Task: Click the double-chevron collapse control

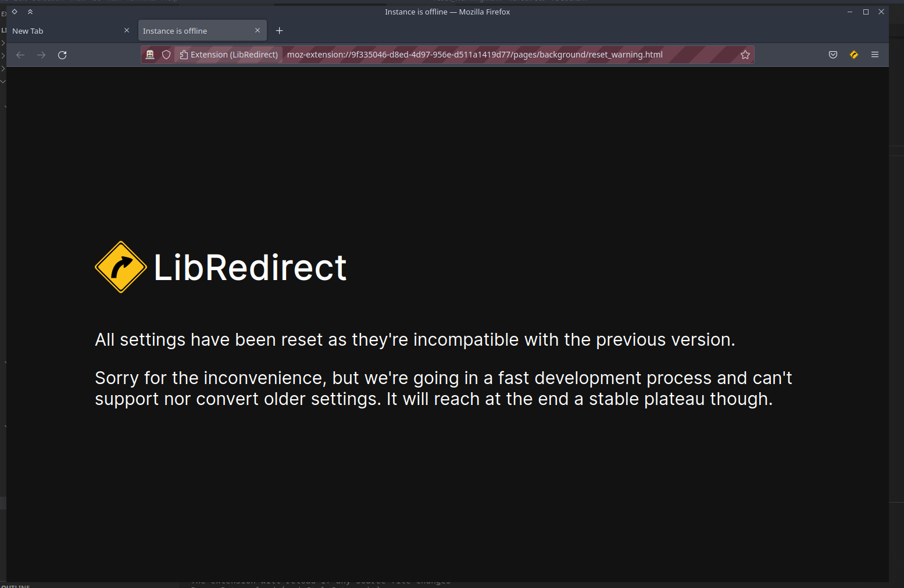Action: tap(30, 11)
